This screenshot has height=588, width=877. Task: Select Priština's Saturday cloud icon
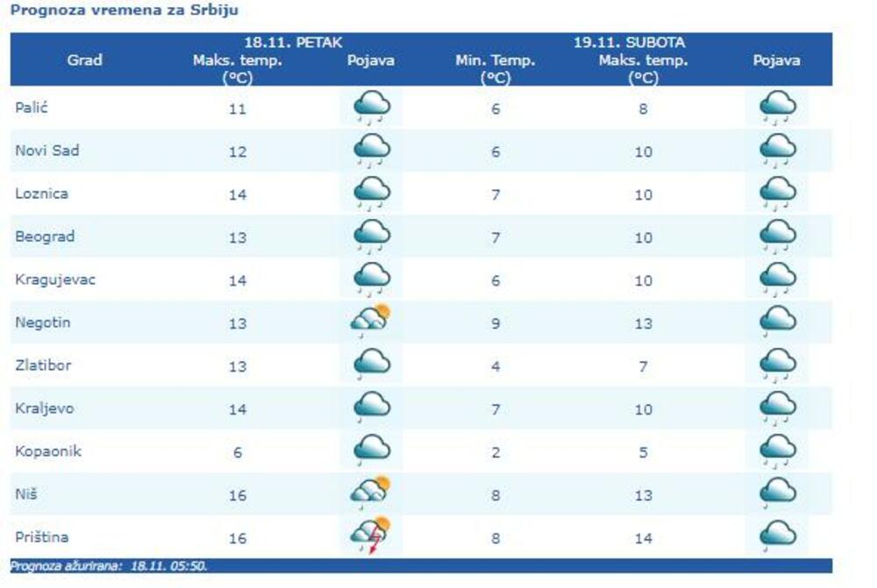[777, 535]
